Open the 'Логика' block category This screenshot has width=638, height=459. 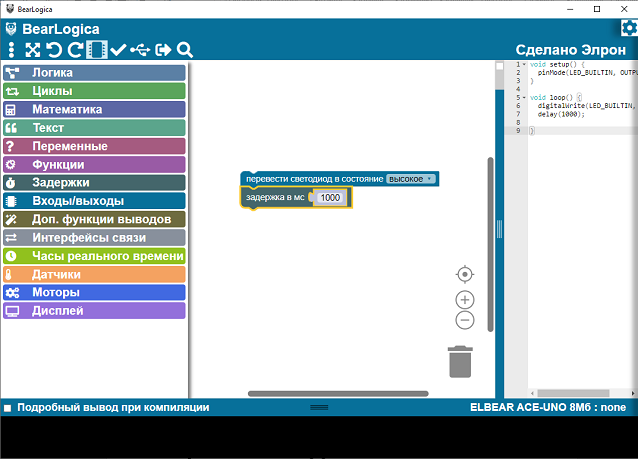(x=94, y=73)
